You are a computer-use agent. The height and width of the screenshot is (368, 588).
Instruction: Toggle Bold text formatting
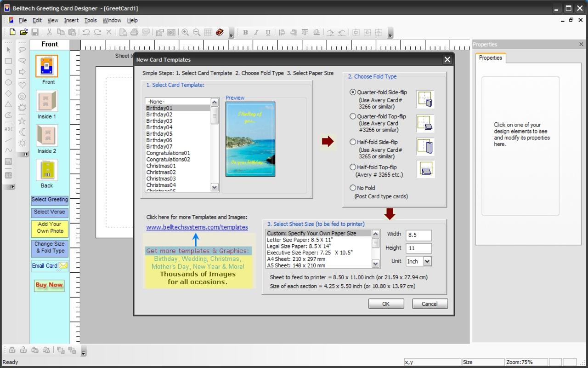point(245,32)
